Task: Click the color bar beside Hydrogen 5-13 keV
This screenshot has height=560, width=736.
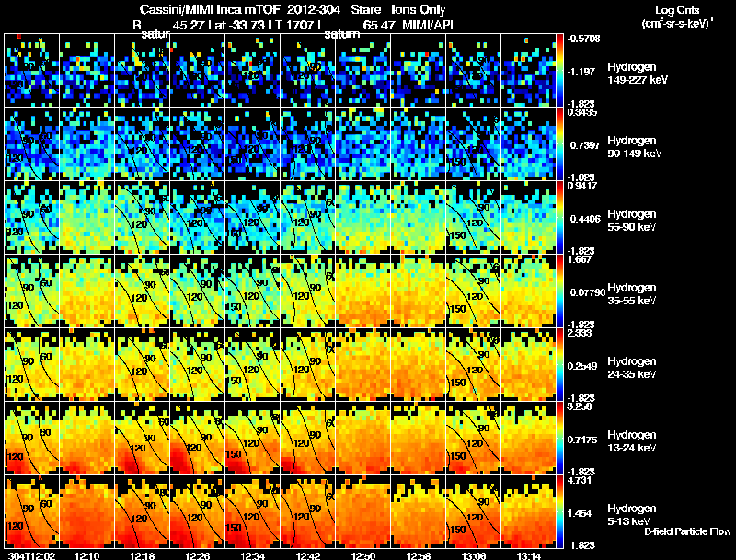Action: click(x=559, y=512)
